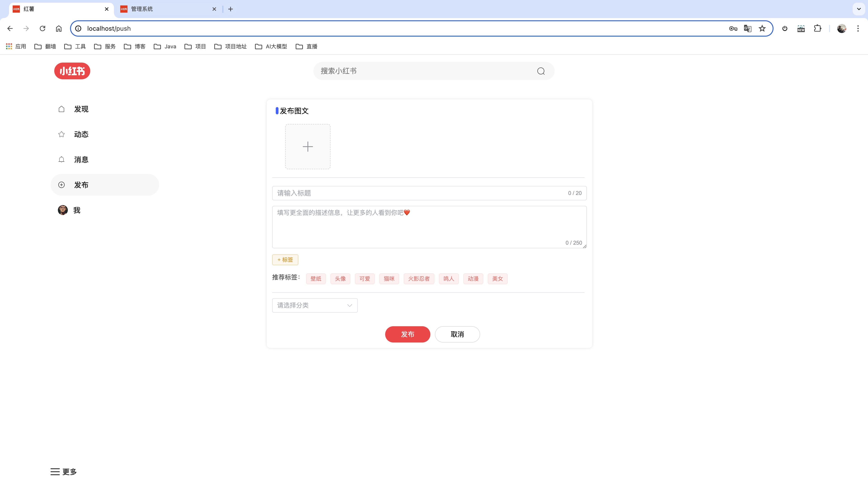Open the Java bookmarks folder
Image resolution: width=868 pixels, height=488 pixels.
click(x=165, y=47)
